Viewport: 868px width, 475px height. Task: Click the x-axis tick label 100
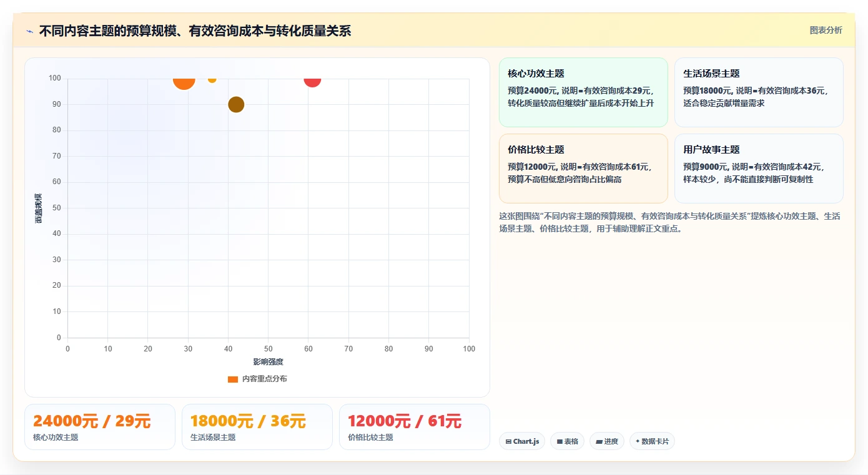469,349
